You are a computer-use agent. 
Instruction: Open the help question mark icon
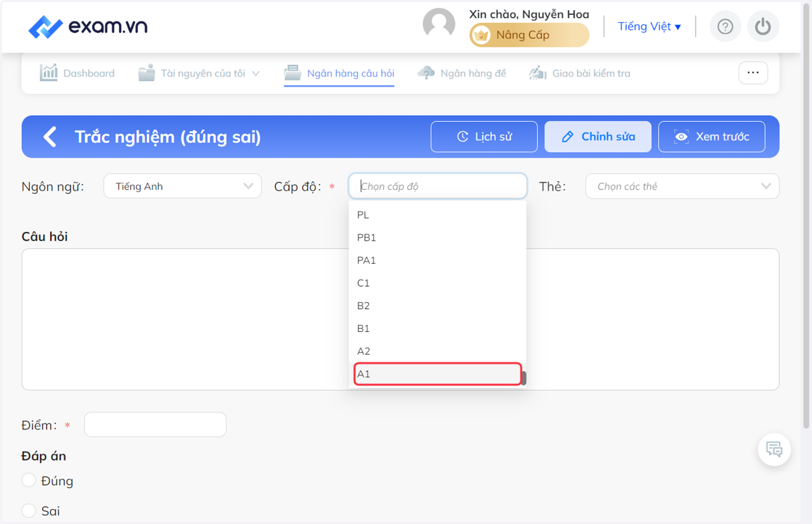[x=725, y=27]
